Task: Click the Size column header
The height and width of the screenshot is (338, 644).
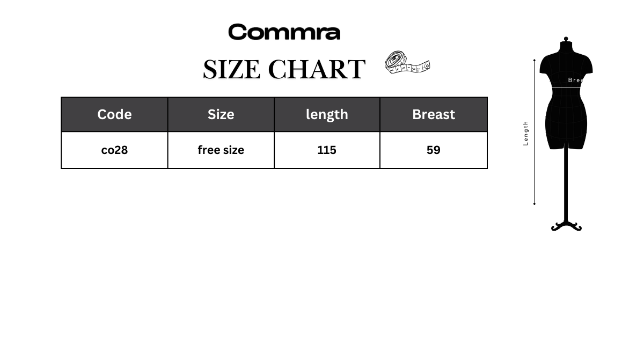Action: coord(221,114)
